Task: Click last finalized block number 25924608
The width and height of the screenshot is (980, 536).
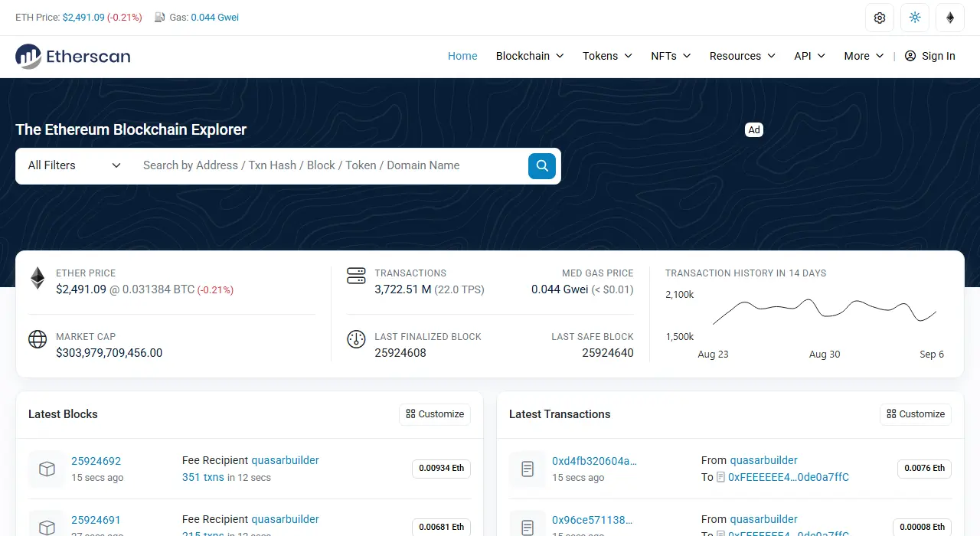Action: click(400, 353)
